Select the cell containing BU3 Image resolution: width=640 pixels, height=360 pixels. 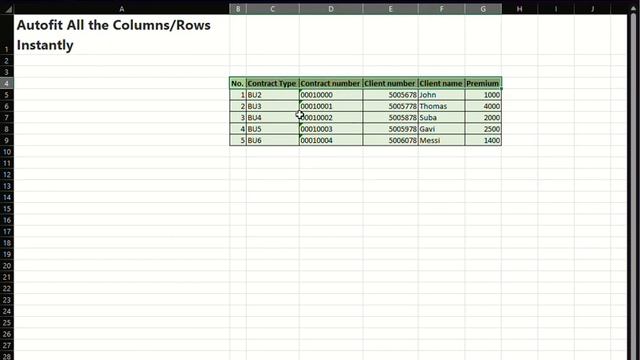point(273,106)
